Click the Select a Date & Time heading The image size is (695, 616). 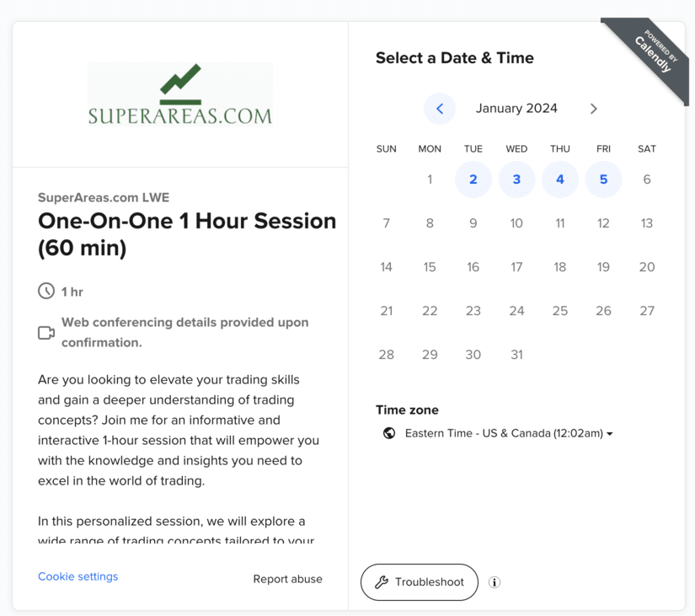click(x=455, y=58)
